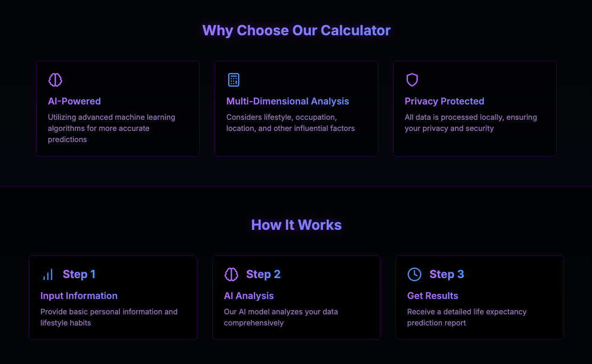Viewport: 592px width, 364px height.
Task: Click the processed locally privacy description
Action: (471, 123)
